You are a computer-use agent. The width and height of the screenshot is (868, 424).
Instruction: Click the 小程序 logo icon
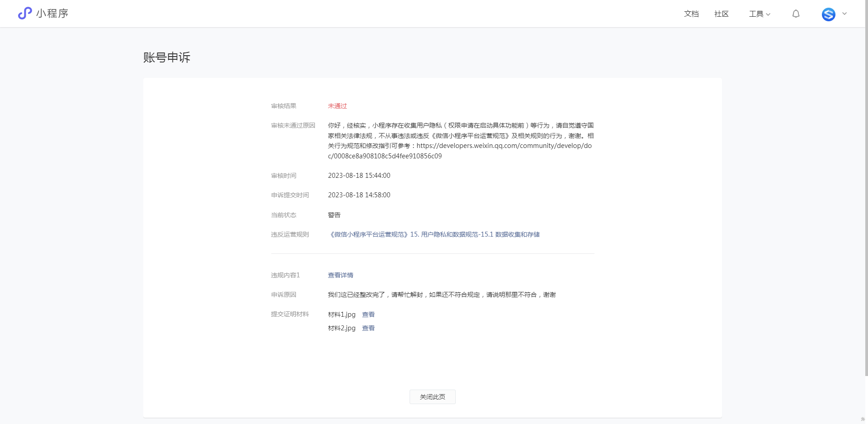click(x=25, y=13)
